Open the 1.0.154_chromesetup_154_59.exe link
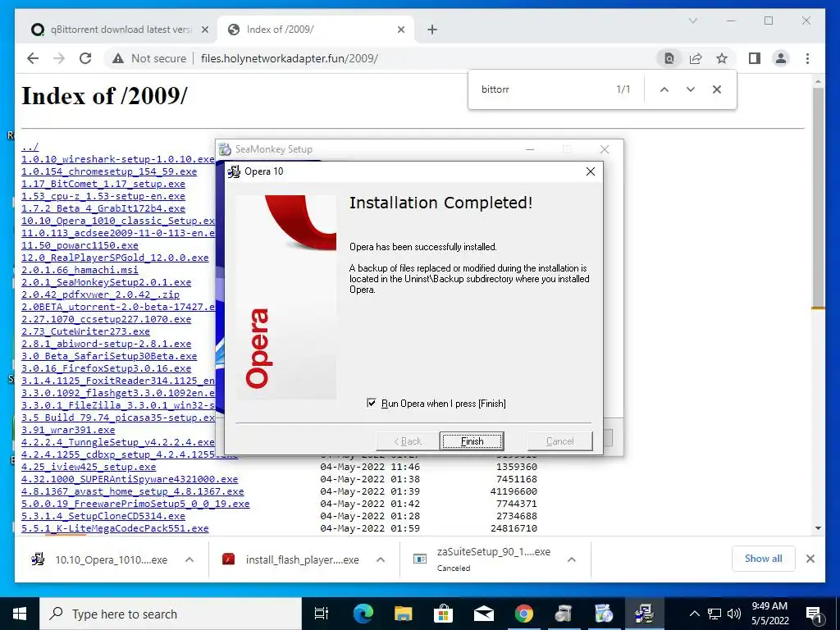 click(x=109, y=171)
